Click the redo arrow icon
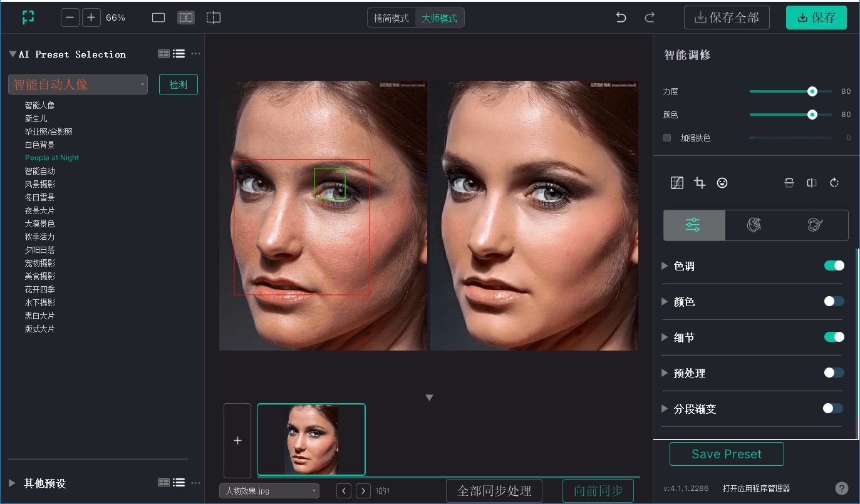 click(650, 18)
